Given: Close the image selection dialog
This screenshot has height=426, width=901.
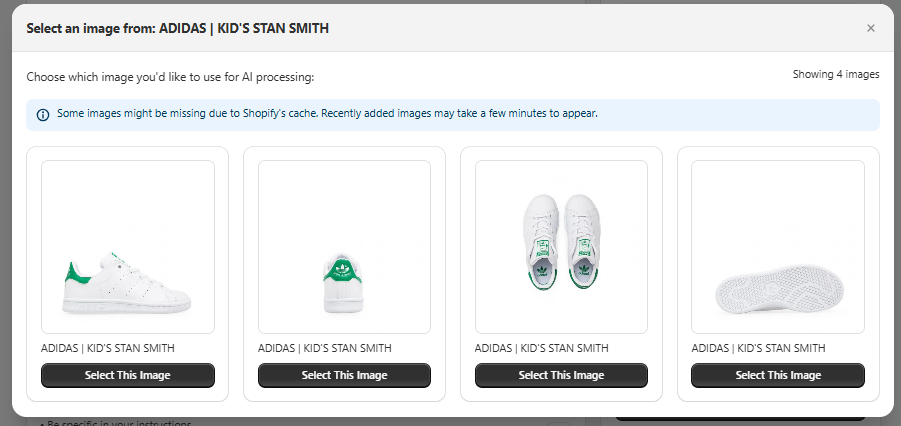Looking at the screenshot, I should pos(870,28).
